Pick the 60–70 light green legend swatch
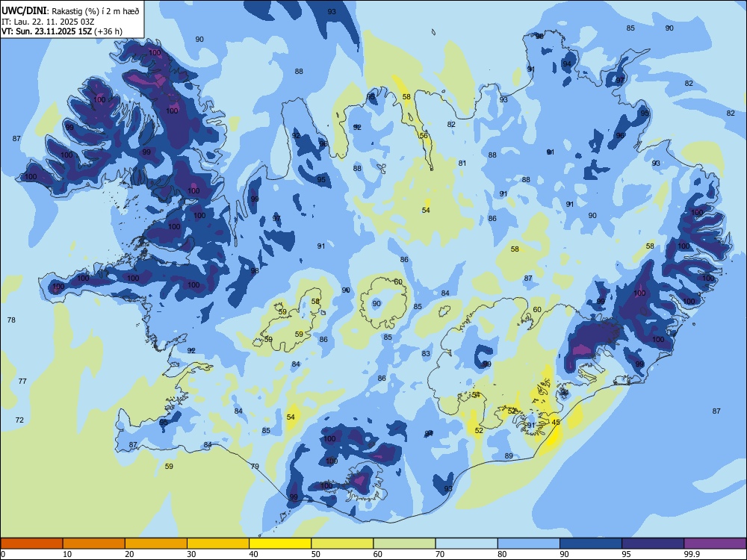Screen dimensions: 747x560 pos(404,544)
